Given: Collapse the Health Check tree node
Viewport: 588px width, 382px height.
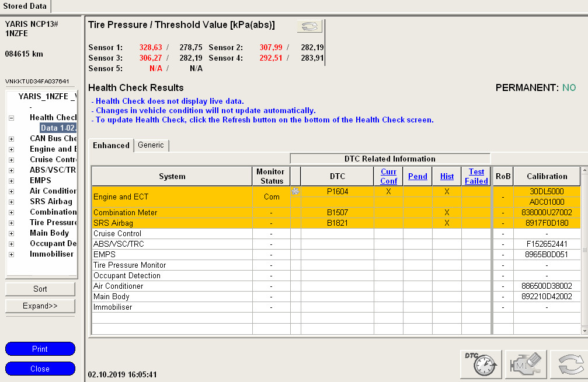Looking at the screenshot, I should click(12, 118).
